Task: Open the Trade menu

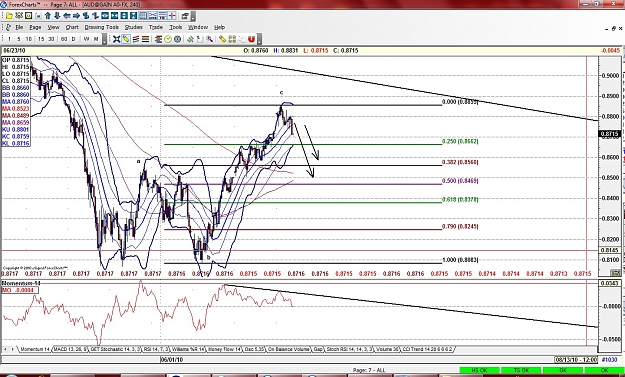Action: (x=156, y=27)
